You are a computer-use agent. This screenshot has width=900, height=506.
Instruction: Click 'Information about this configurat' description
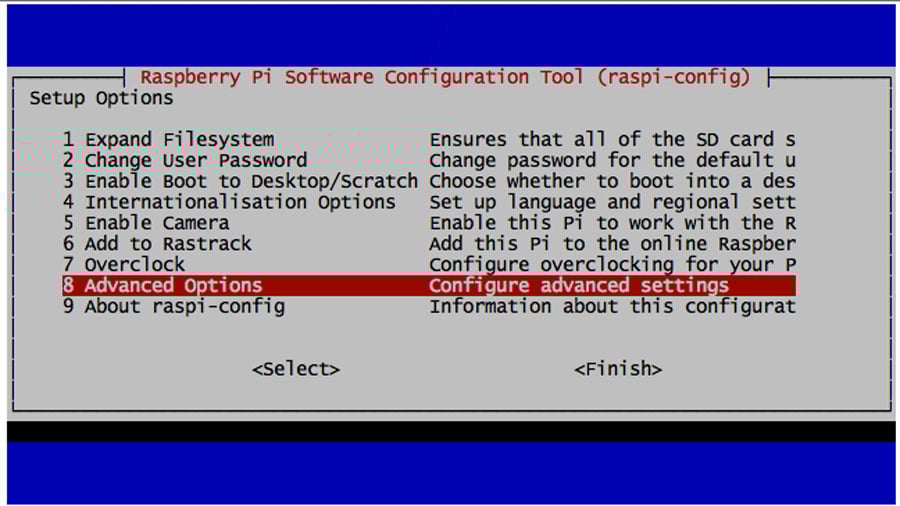[612, 306]
